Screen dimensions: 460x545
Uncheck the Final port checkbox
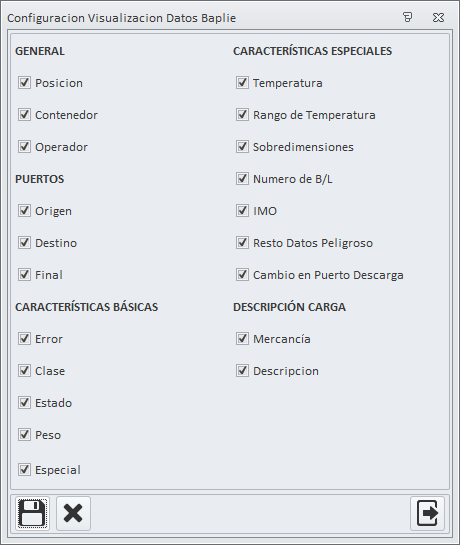coord(24,275)
